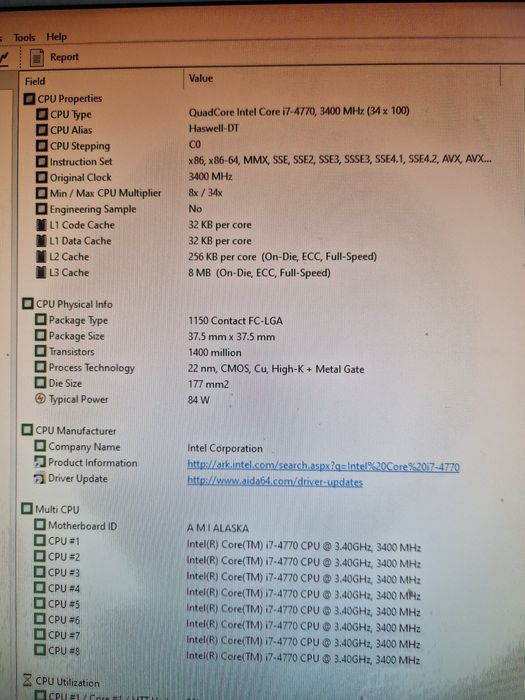Select the L2 Cache 256 KB value
Image resolution: width=525 pixels, height=700 pixels.
coord(282,257)
